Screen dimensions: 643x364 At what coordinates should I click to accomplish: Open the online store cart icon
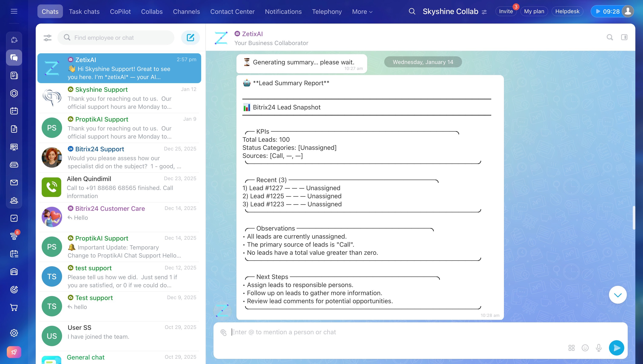pyautogui.click(x=14, y=307)
